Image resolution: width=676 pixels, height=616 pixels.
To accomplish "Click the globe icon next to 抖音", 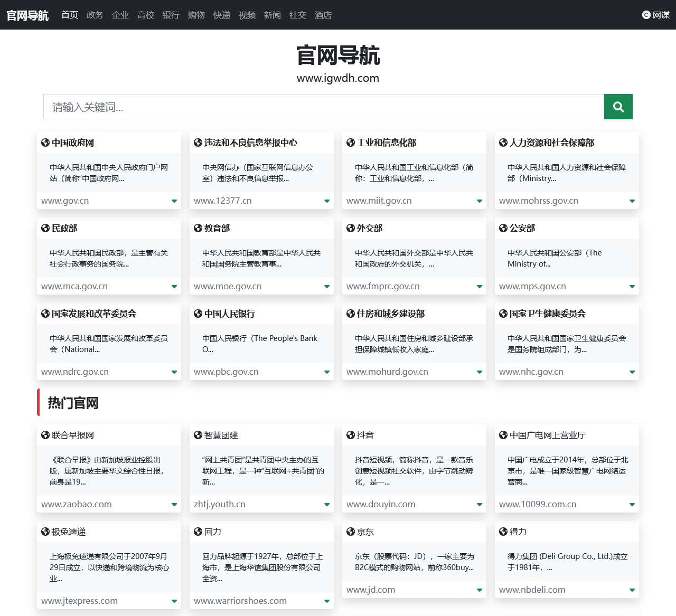I will (x=350, y=434).
